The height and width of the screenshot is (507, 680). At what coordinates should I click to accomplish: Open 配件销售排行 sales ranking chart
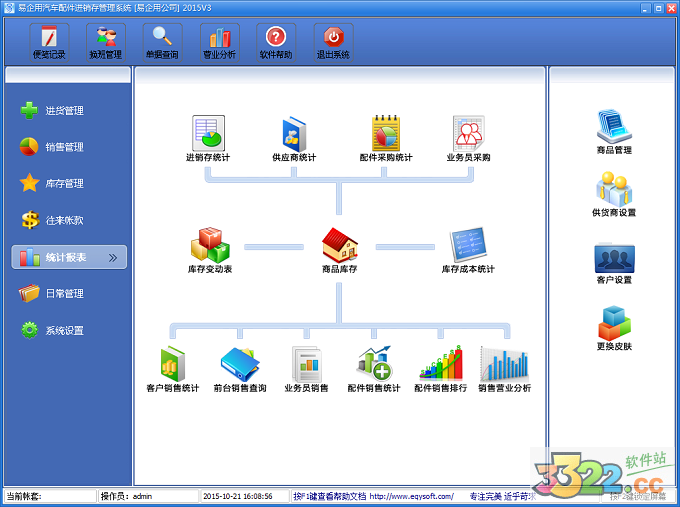click(x=441, y=369)
